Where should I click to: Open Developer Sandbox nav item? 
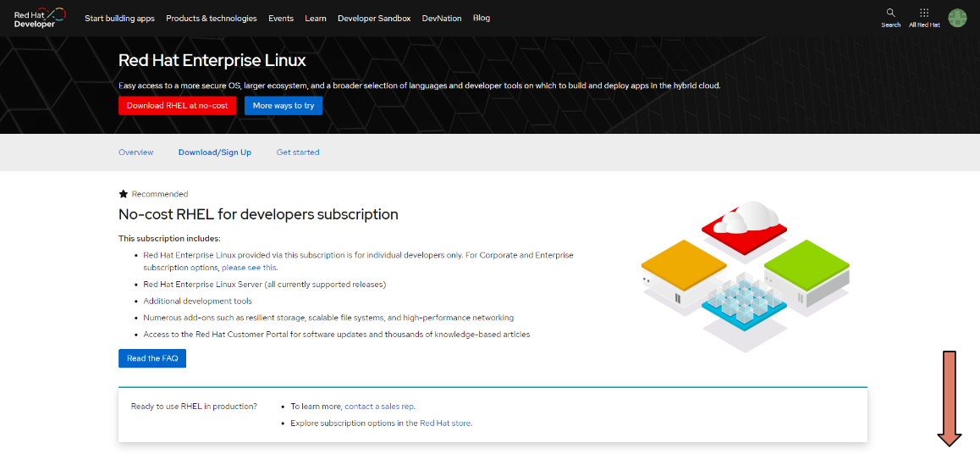pyautogui.click(x=374, y=18)
